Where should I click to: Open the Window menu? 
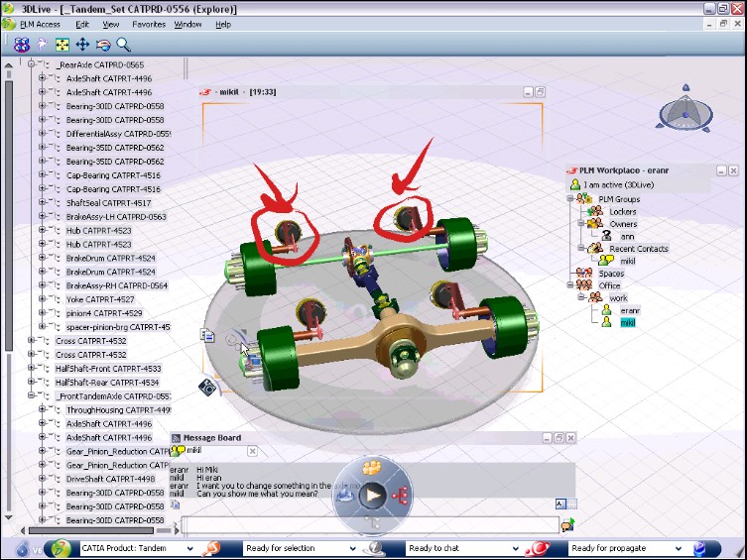(187, 24)
